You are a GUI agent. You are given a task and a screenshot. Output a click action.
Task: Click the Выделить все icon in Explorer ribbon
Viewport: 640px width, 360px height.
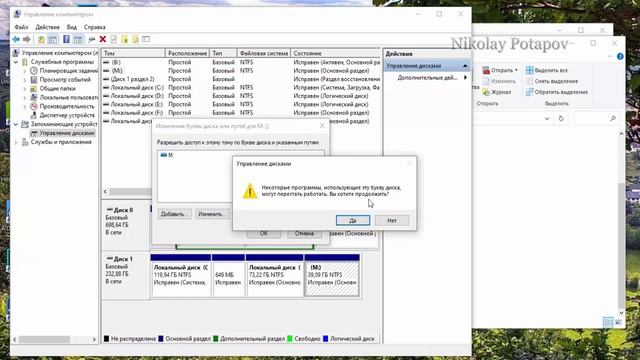(529, 70)
